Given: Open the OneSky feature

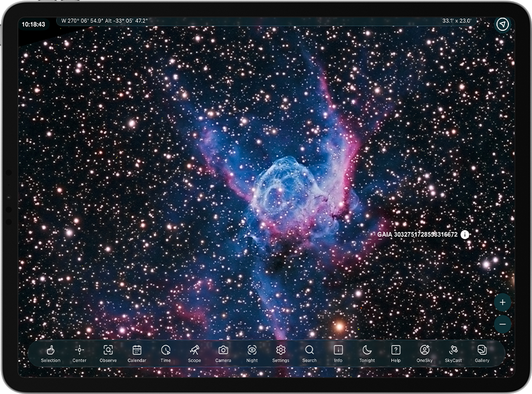Looking at the screenshot, I should tap(424, 353).
